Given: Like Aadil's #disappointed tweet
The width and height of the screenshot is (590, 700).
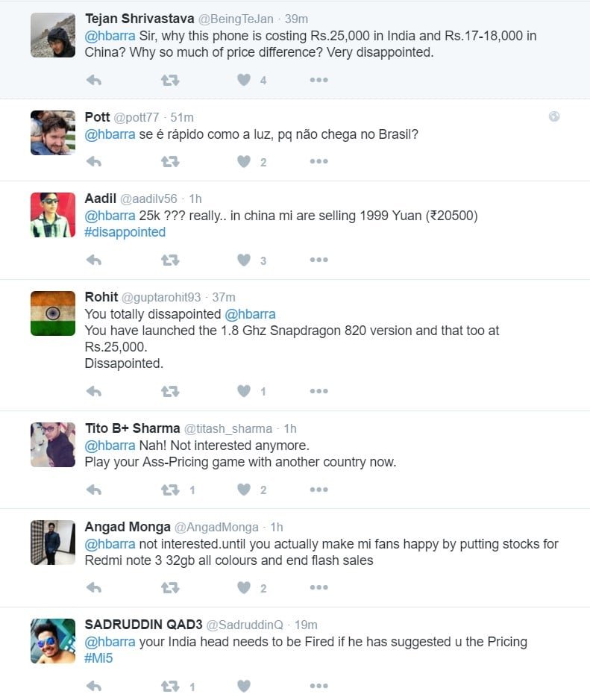Looking at the screenshot, I should pos(244,260).
